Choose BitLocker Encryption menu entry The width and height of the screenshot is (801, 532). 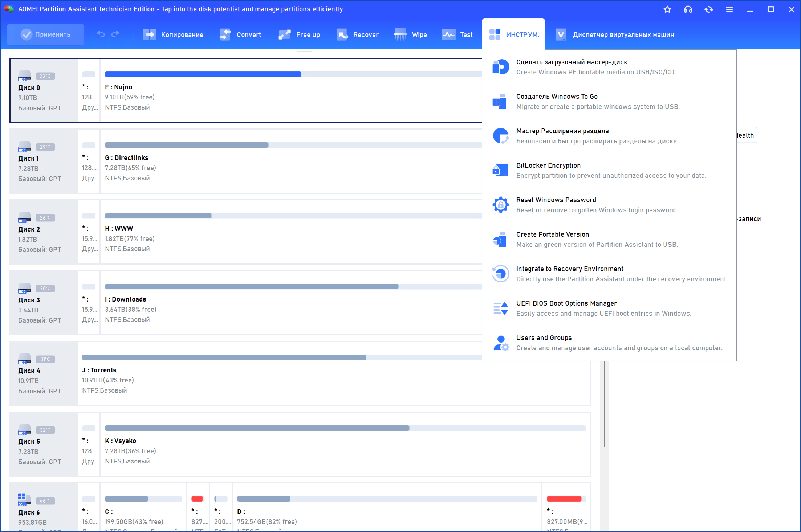click(x=609, y=171)
